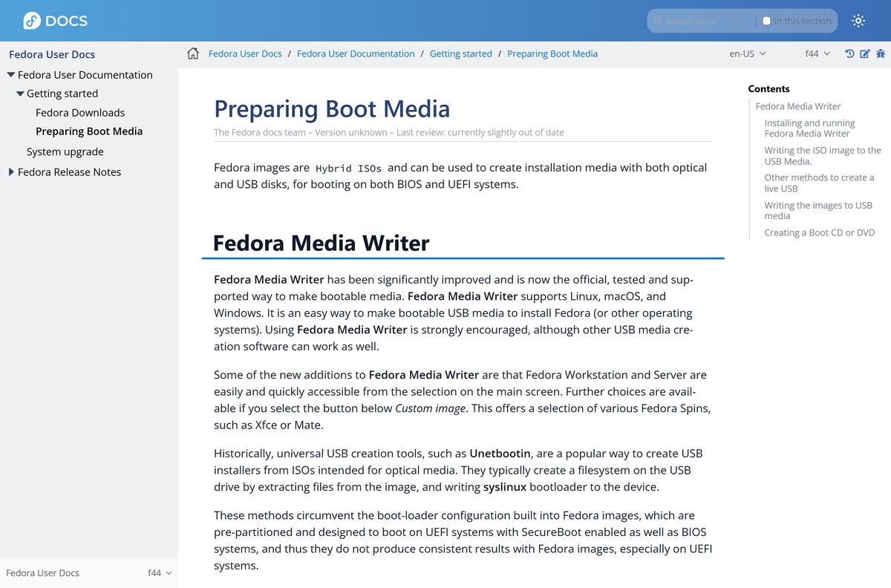Toggle the light/dark theme sun icon
The image size is (891, 588).
(858, 21)
